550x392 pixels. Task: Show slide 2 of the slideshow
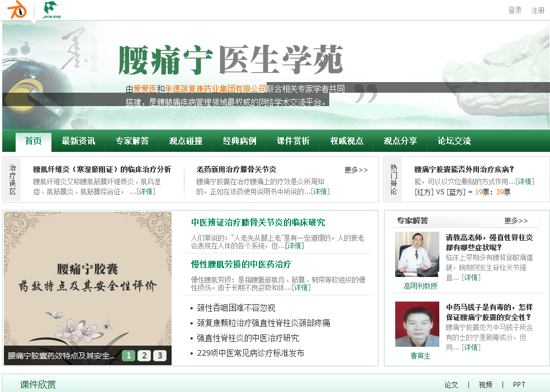(x=144, y=356)
